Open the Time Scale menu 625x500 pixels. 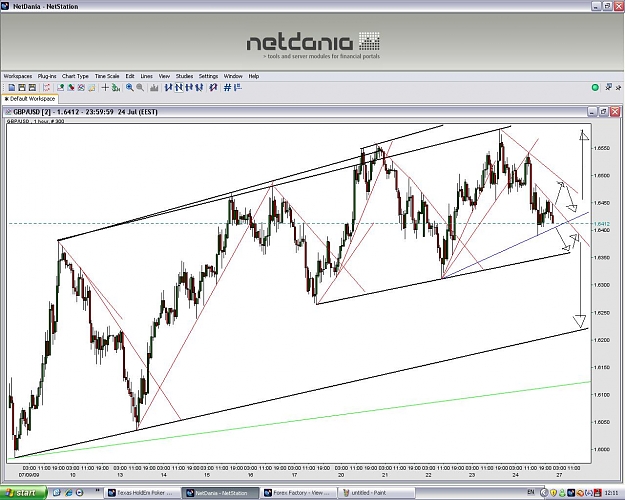107,76
